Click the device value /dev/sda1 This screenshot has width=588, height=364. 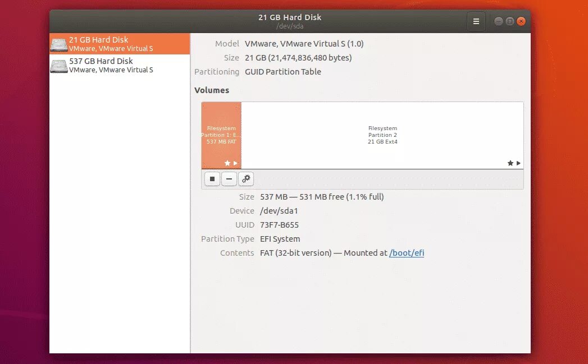point(279,211)
